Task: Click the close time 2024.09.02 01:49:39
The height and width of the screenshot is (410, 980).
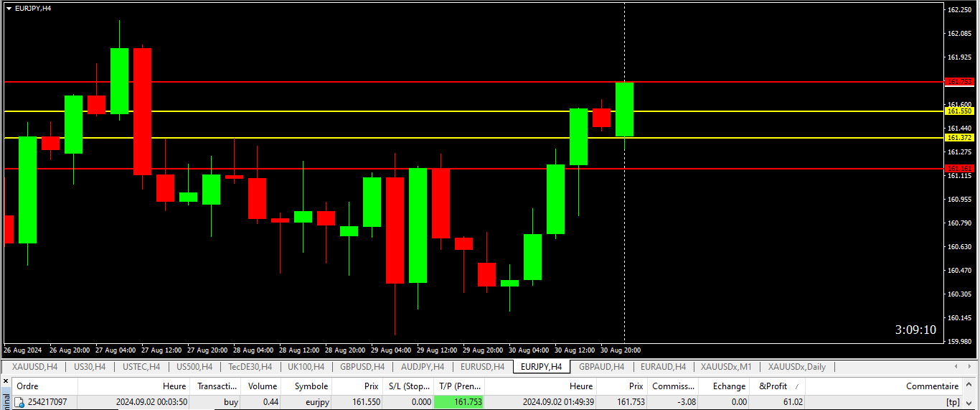Action: tap(558, 403)
